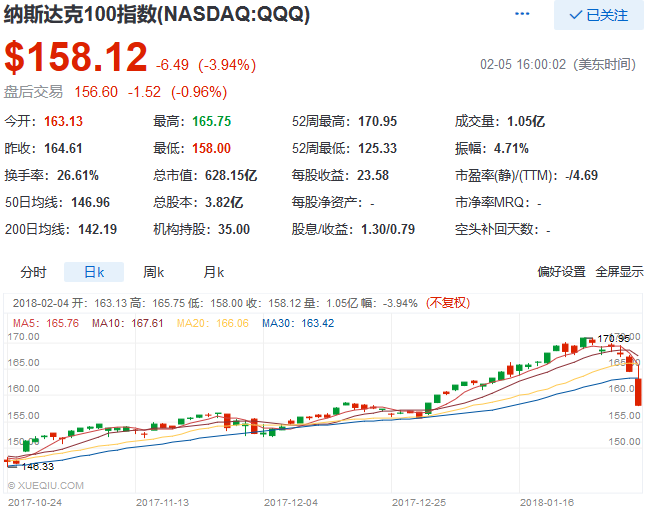Click the 170.95 high marker on chart

pos(613,338)
